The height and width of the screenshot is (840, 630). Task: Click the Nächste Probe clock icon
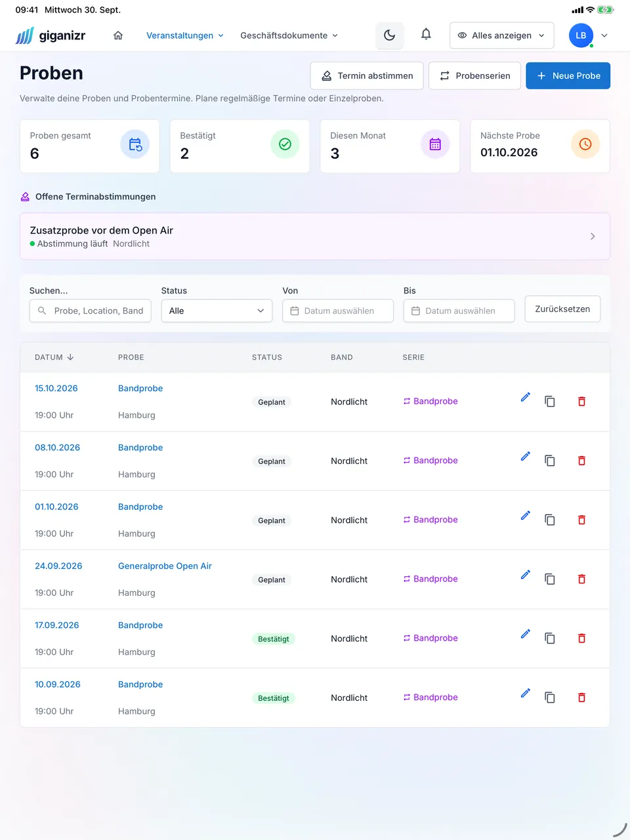point(585,144)
